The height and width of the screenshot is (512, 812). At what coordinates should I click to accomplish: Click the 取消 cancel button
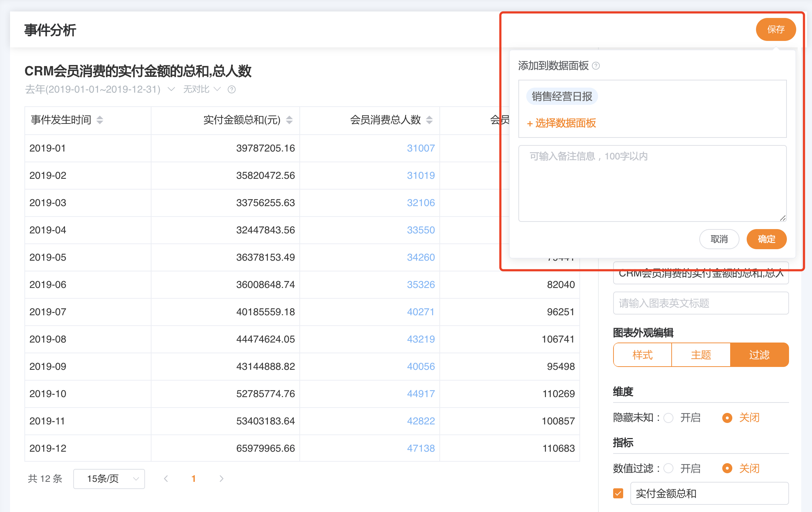coord(719,239)
